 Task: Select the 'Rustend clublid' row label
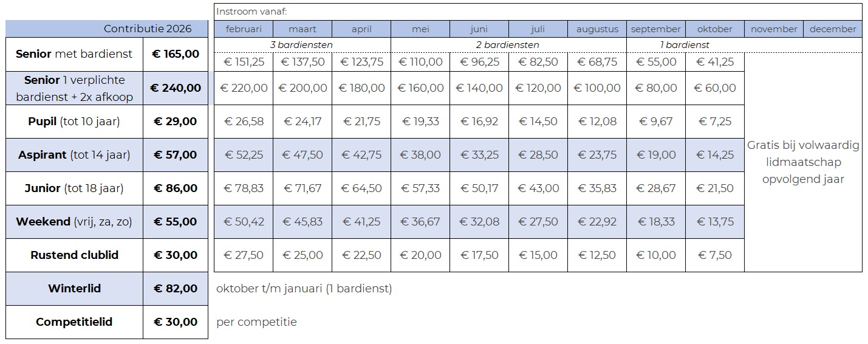74,255
